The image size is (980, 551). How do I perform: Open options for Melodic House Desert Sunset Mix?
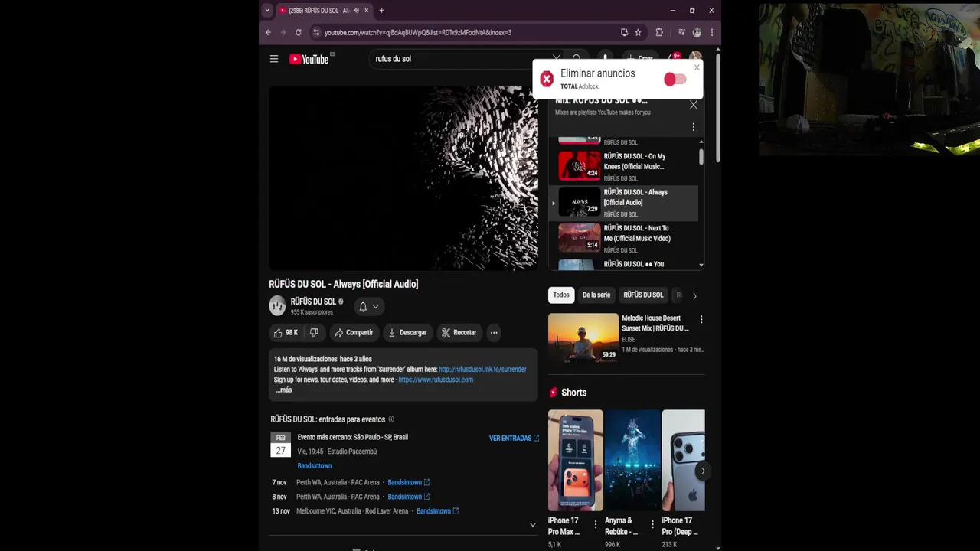pos(701,319)
